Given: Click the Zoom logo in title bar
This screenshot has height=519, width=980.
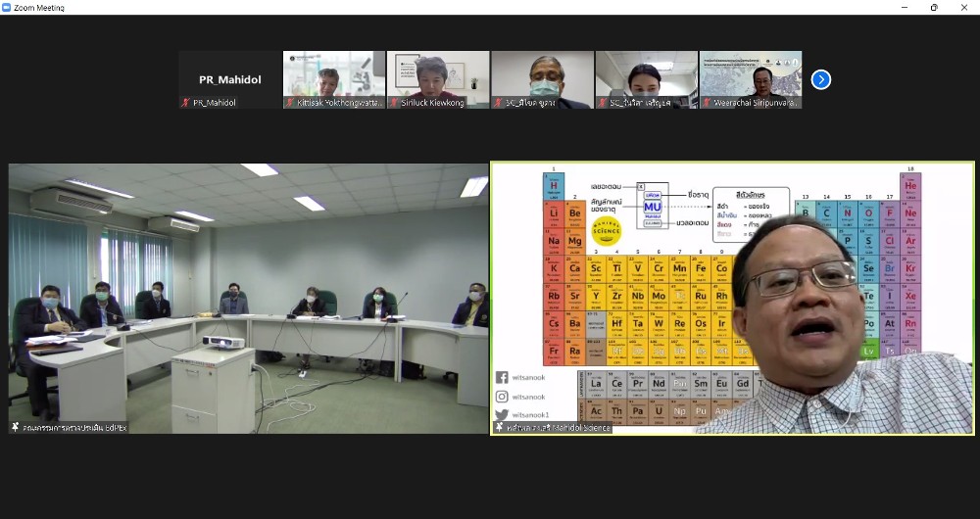Looking at the screenshot, I should pos(7,7).
